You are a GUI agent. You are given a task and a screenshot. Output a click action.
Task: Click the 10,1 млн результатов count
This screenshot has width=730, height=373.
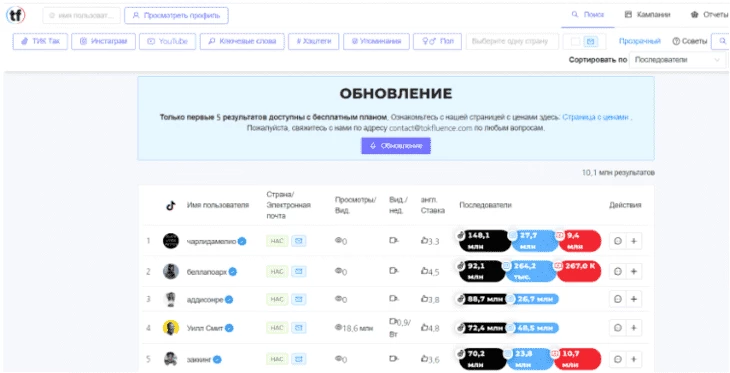coord(618,173)
